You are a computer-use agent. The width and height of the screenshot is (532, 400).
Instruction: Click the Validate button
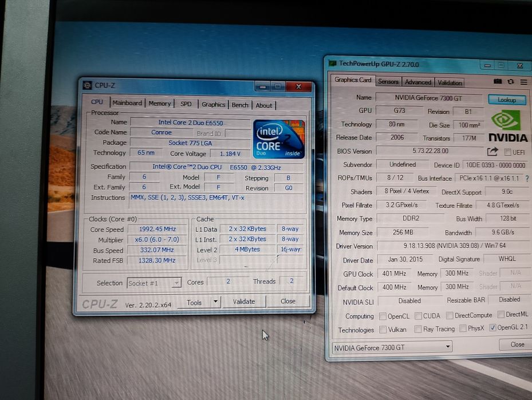[243, 302]
